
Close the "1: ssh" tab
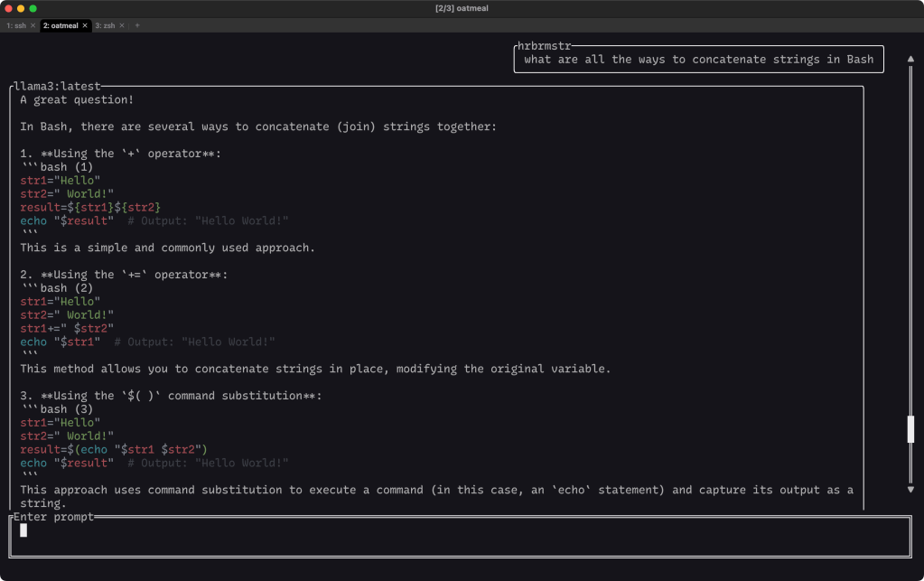tap(33, 25)
